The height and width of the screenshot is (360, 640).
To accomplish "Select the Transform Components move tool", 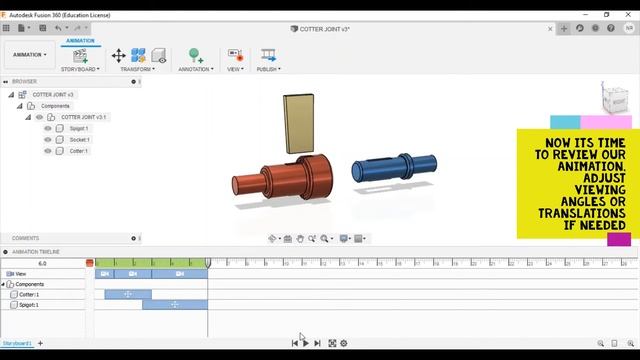I will click(118, 56).
